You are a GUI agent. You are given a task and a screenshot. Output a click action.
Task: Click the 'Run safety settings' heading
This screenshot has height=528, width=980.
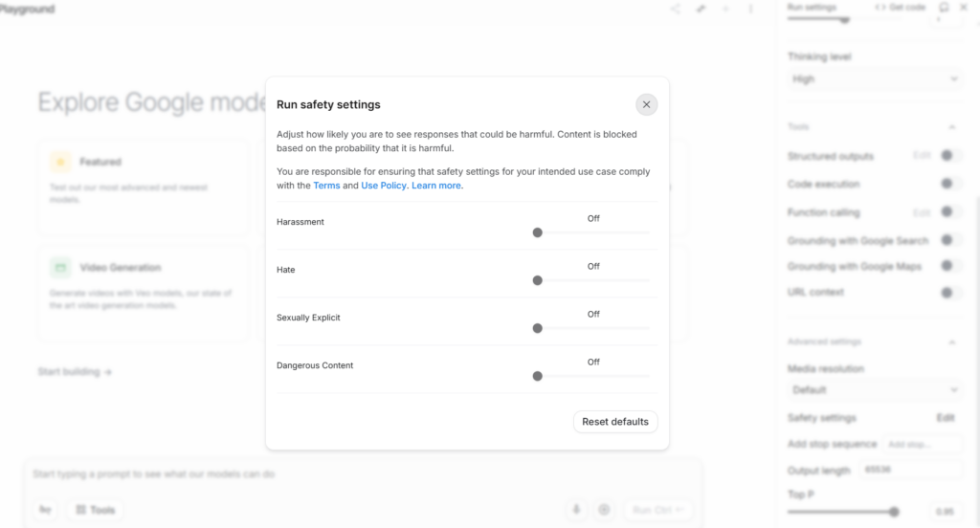click(x=328, y=104)
